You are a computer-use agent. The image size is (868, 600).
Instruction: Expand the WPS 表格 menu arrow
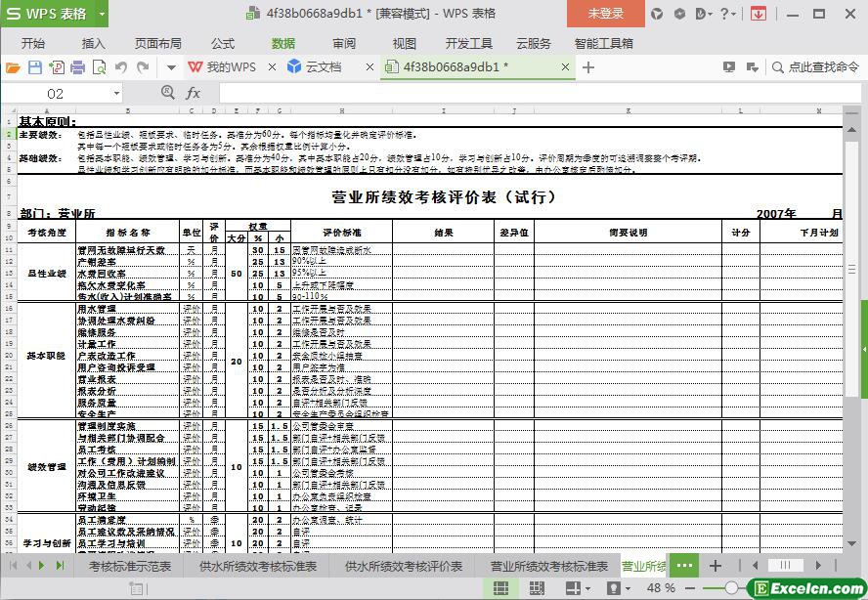click(102, 14)
